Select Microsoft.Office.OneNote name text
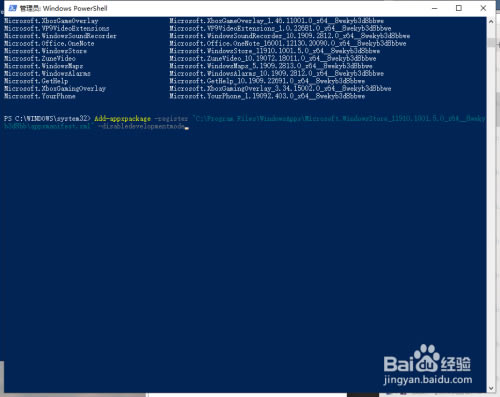 coord(49,43)
